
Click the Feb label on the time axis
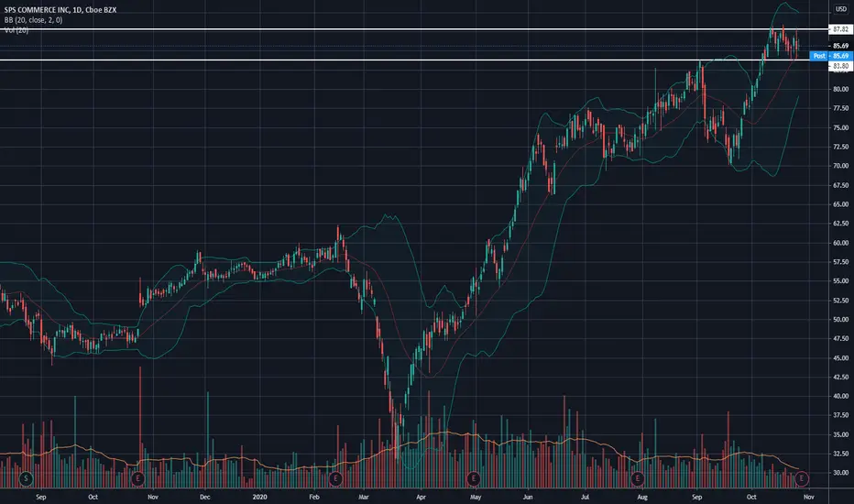tap(314, 497)
